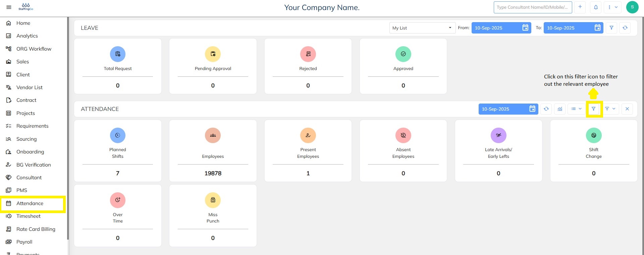The height and width of the screenshot is (255, 644).
Task: Open the Attendance list view dropdown
Action: 576,109
